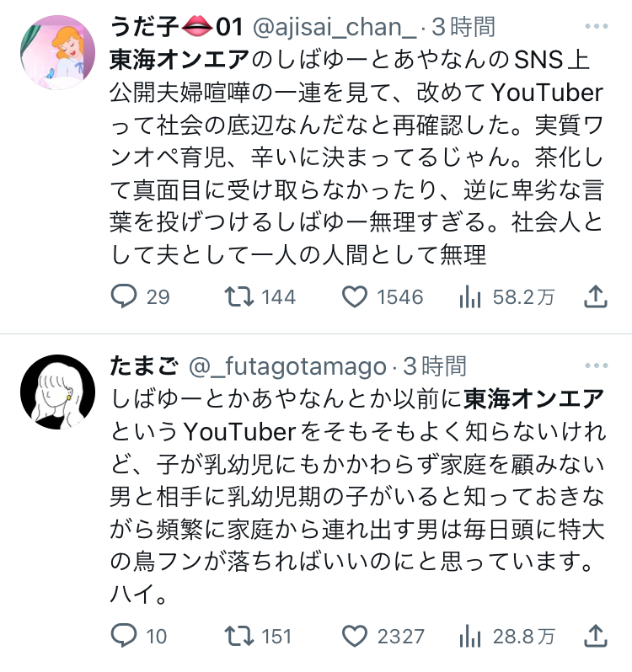Open the @_futagotamago handle link
Image resolution: width=632 pixels, height=672 pixels.
(x=287, y=366)
